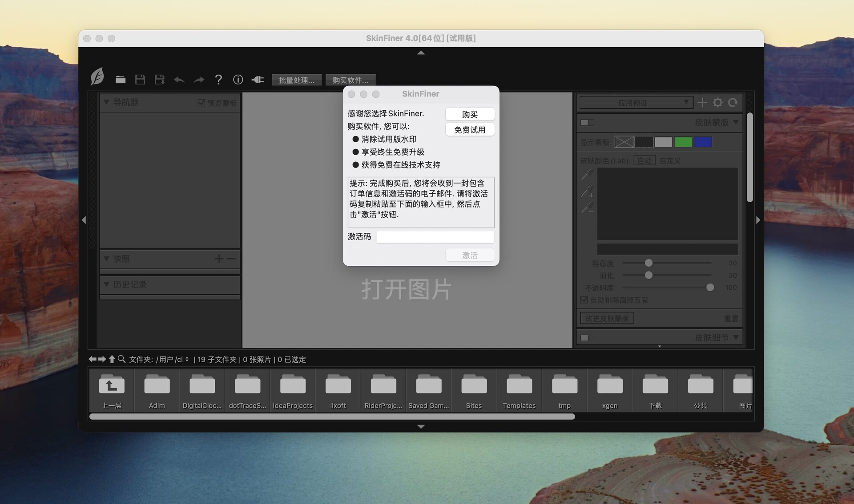This screenshot has height=504, width=854.
Task: Remove a snapshot with the minus icon
Action: (x=231, y=259)
